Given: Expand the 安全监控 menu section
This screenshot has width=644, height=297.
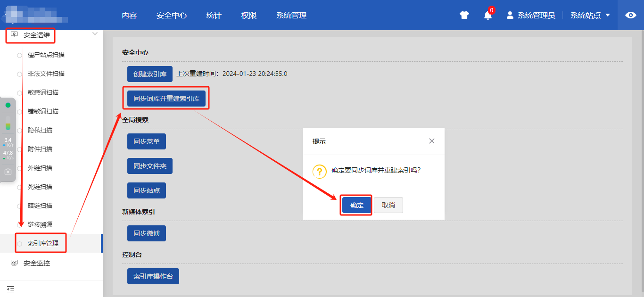Looking at the screenshot, I should [x=37, y=263].
